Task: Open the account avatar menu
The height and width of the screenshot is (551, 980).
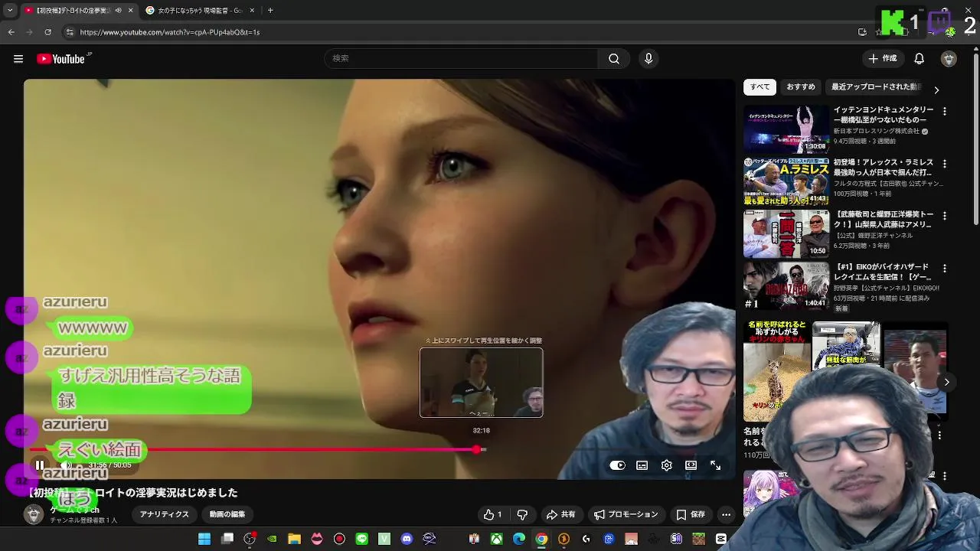Action: click(x=949, y=59)
